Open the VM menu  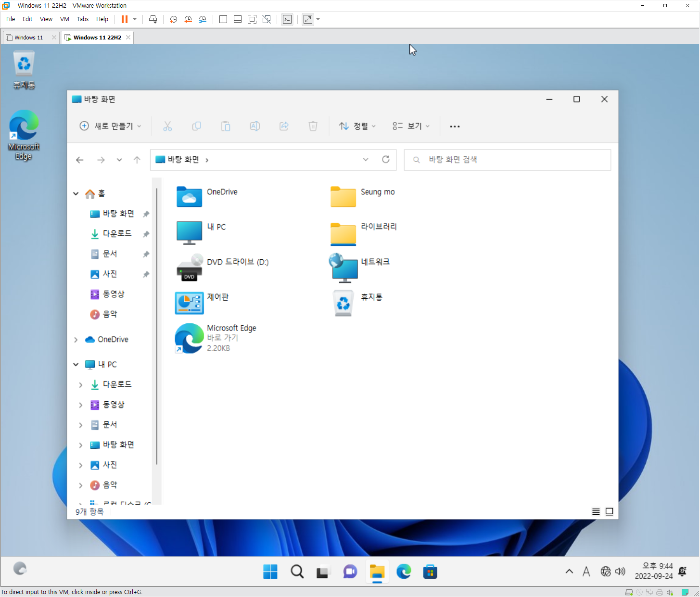[64, 19]
